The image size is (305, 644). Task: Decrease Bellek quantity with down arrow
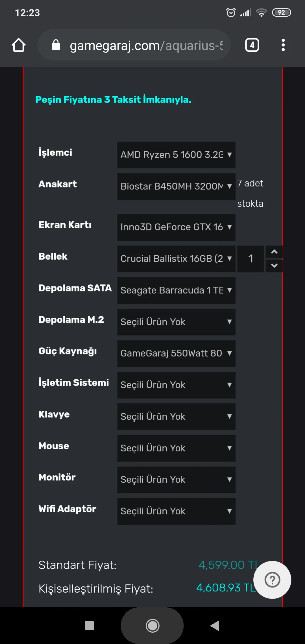click(x=274, y=266)
